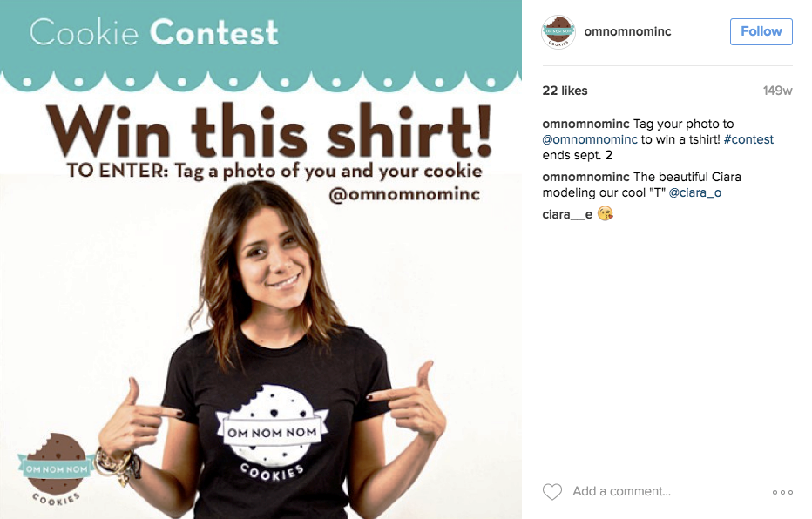Click the heart like icon
This screenshot has width=812, height=519.
coord(552,492)
